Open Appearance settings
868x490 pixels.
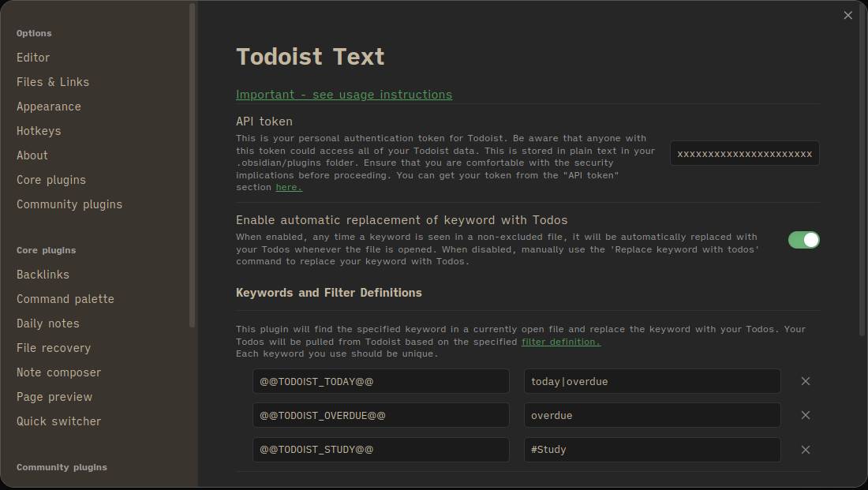[49, 106]
